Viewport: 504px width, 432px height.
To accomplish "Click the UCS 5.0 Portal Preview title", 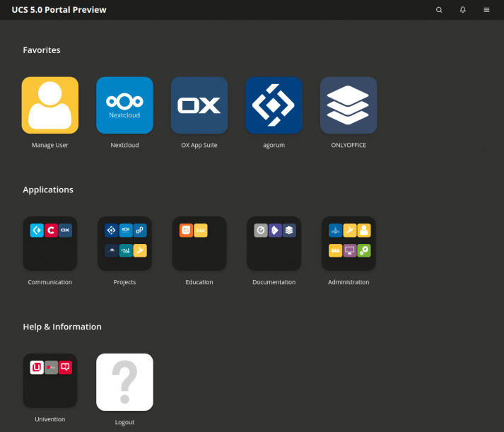I will click(x=59, y=10).
